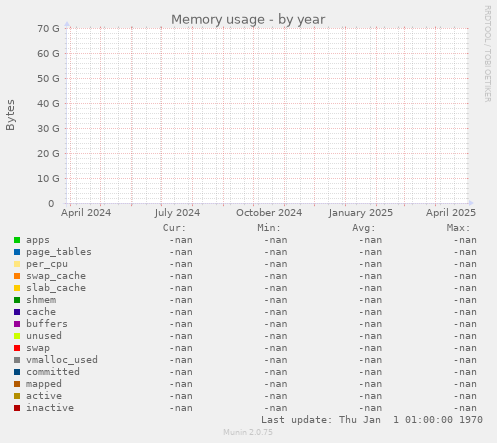
Task: Click the apps green color swatch
Action: (x=17, y=240)
